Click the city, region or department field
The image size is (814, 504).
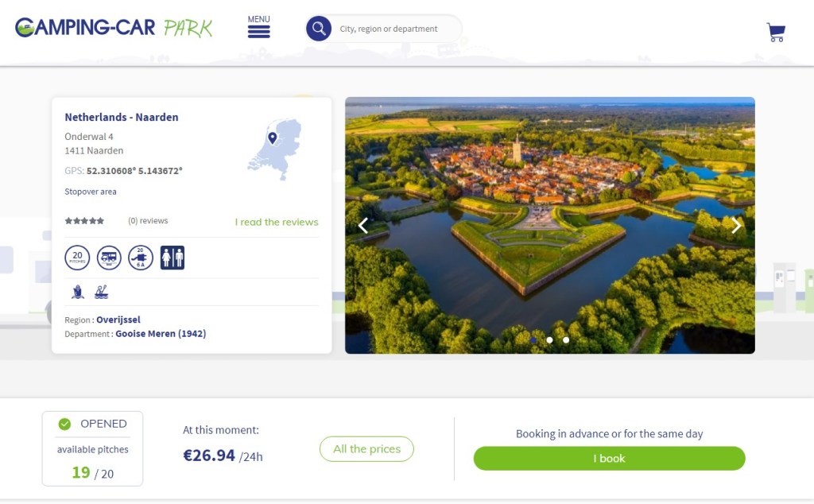coord(393,29)
